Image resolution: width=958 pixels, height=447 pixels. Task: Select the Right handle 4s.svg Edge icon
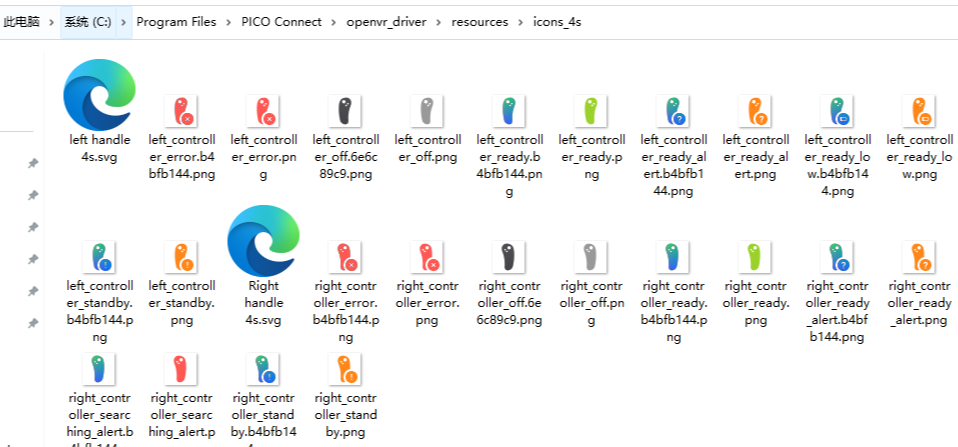[x=262, y=242]
